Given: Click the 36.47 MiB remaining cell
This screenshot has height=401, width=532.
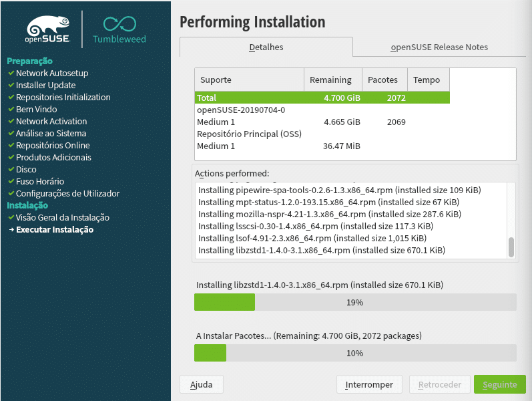Looking at the screenshot, I should coord(341,146).
